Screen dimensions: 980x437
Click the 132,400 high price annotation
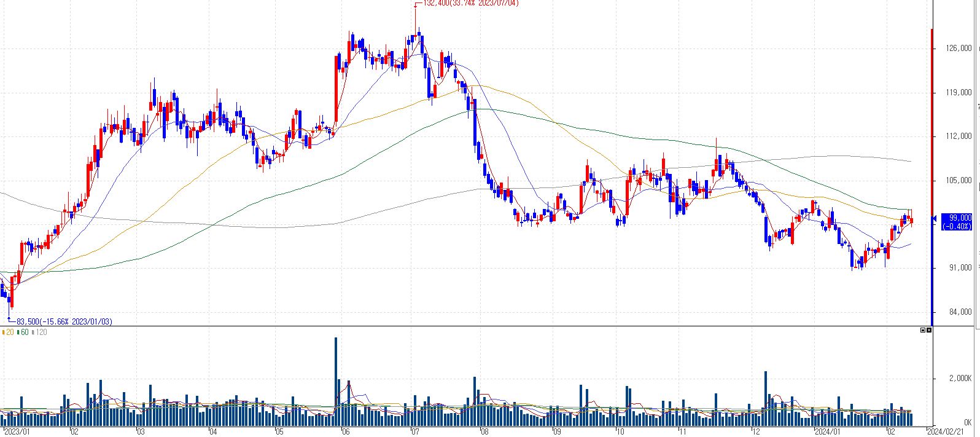[471, 4]
